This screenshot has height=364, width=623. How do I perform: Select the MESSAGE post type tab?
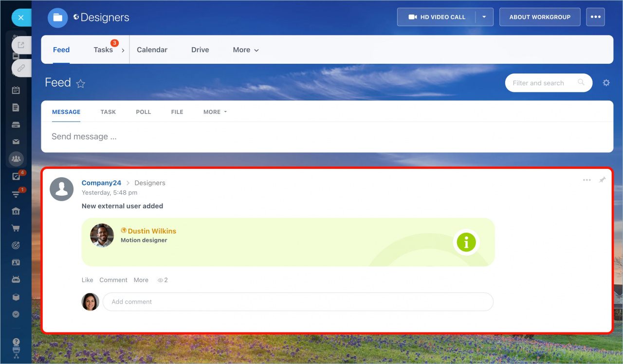coord(66,112)
